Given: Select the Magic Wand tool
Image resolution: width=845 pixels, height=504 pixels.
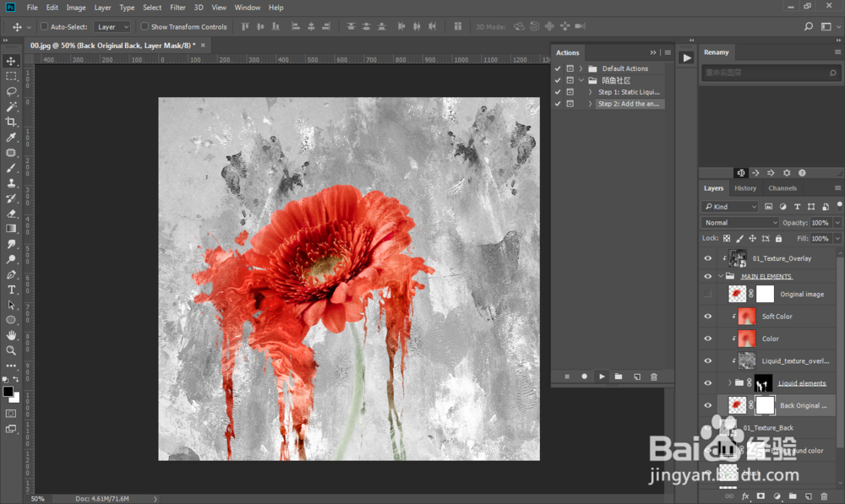Looking at the screenshot, I should (11, 106).
